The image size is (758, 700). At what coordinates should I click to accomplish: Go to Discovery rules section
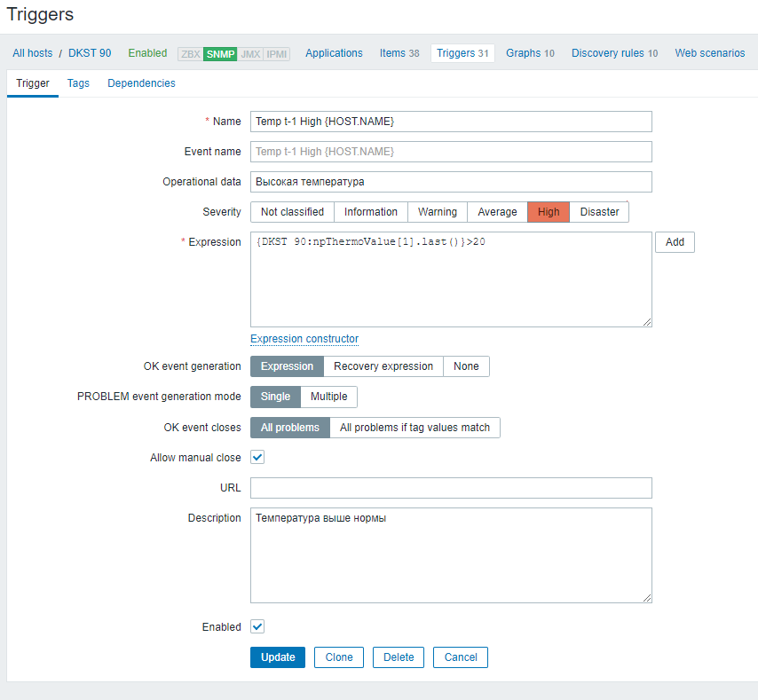tap(614, 53)
